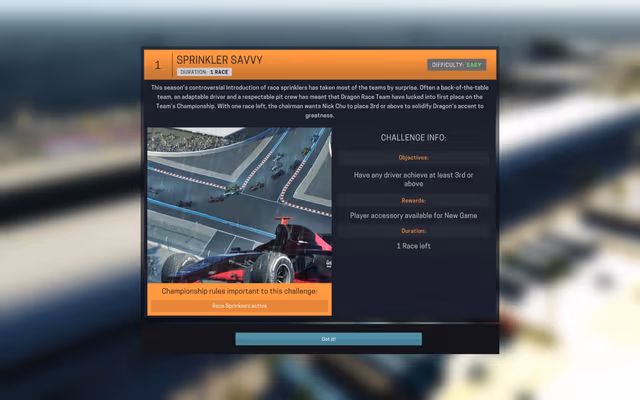
Task: Click the word EASY in difficulty badge
Action: coord(473,65)
